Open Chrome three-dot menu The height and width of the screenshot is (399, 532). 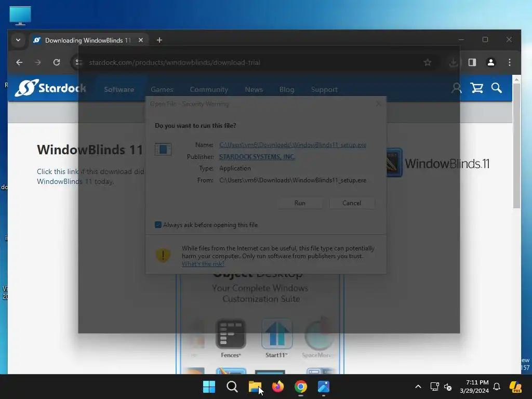click(x=510, y=62)
